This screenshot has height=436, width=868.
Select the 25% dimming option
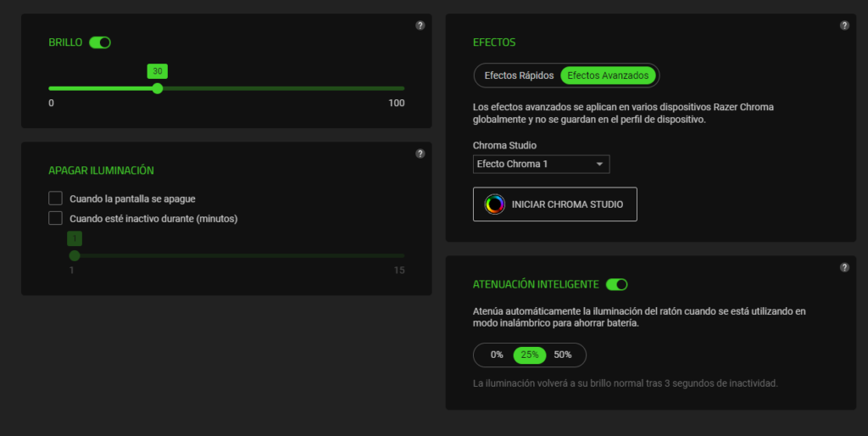[530, 355]
